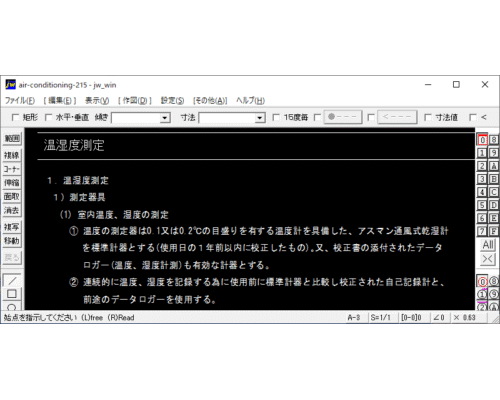Click the ●--- point style button
Viewport: 500px width, 400px height.
pyautogui.click(x=343, y=117)
